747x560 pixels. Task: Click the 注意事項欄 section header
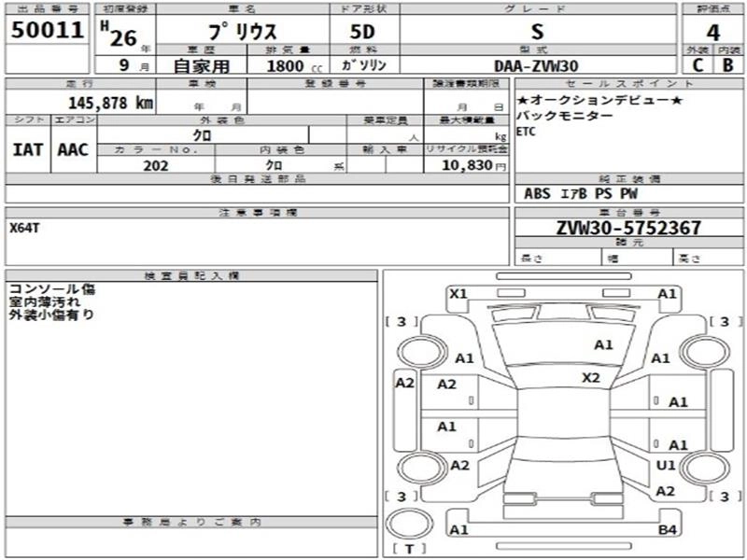point(258,213)
